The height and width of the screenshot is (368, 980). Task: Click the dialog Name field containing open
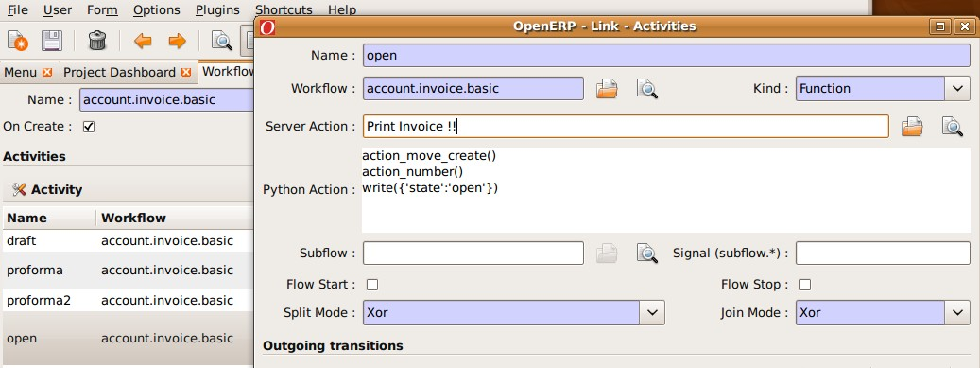pyautogui.click(x=666, y=55)
